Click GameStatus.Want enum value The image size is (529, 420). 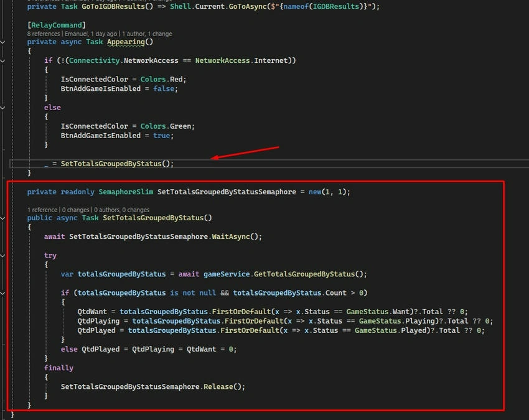pos(378,312)
